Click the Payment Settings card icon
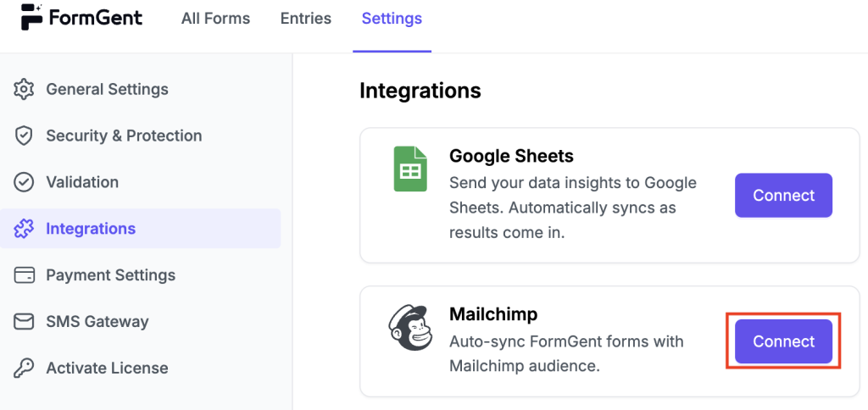868x410 pixels. pos(23,275)
